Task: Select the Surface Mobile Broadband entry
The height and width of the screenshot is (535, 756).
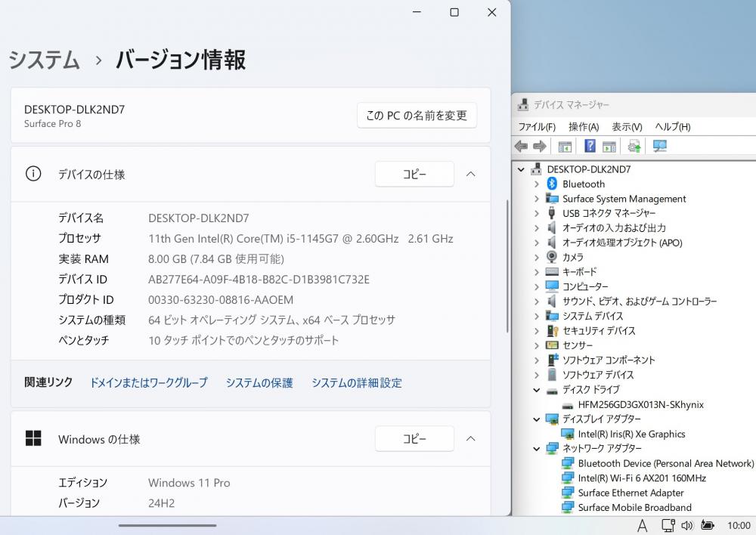Action: [x=634, y=507]
